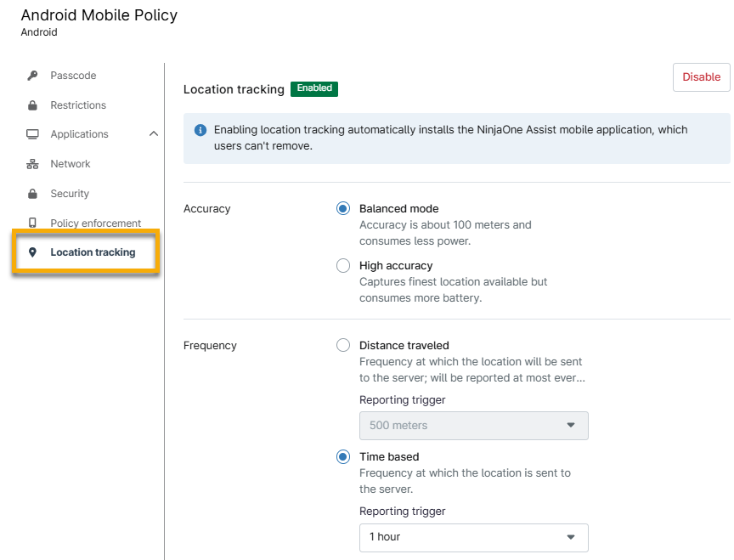The width and height of the screenshot is (734, 560).
Task: Click the Network sitemap icon
Action: pos(31,163)
